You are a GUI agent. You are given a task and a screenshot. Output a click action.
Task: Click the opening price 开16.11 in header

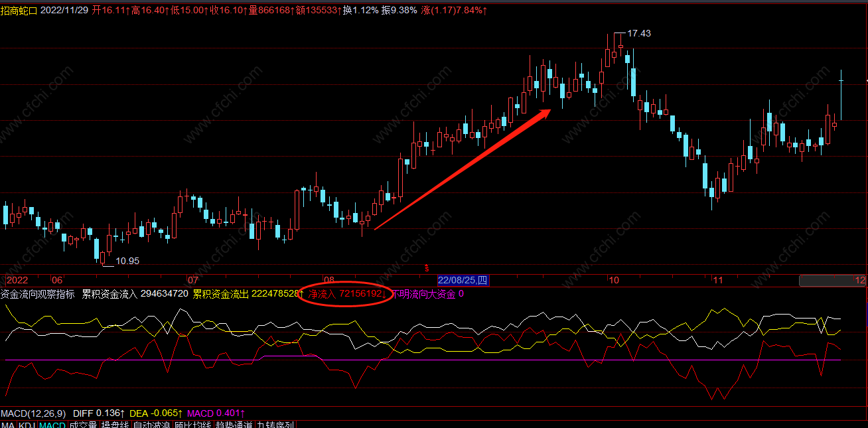click(x=111, y=11)
